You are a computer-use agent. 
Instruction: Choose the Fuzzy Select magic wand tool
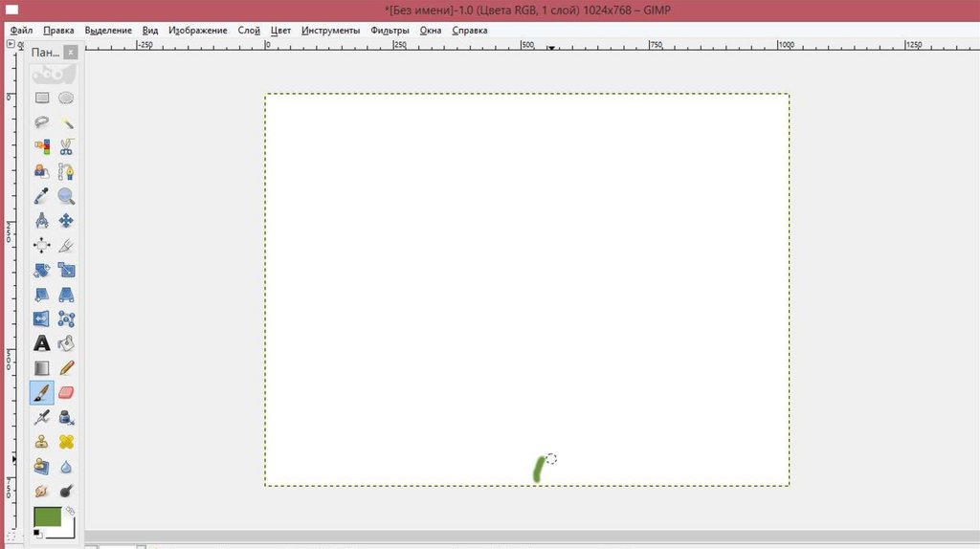[x=66, y=122]
